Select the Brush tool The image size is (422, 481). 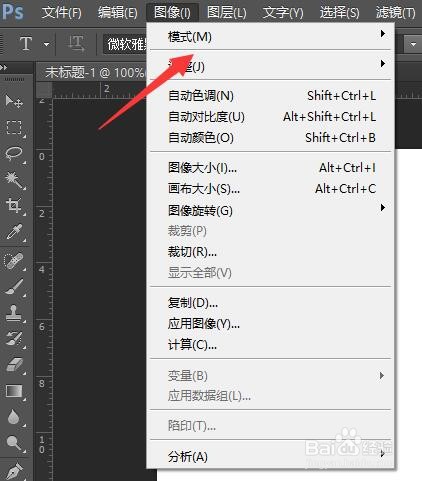14,287
